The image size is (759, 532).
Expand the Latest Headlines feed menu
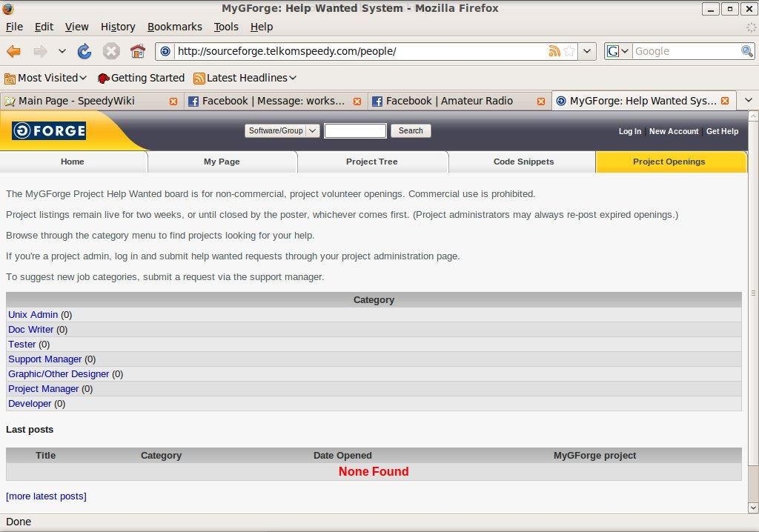pyautogui.click(x=245, y=78)
